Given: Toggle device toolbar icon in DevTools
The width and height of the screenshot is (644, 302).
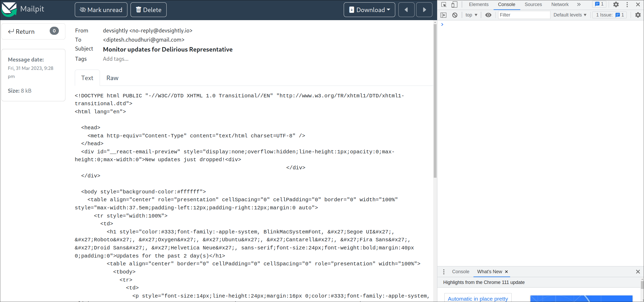Looking at the screenshot, I should point(454,4).
